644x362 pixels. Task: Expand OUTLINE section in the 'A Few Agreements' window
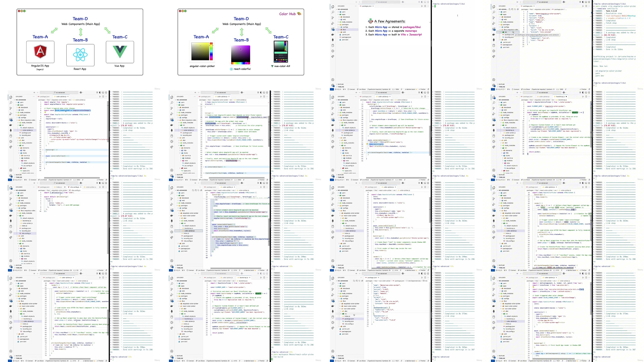click(x=347, y=84)
